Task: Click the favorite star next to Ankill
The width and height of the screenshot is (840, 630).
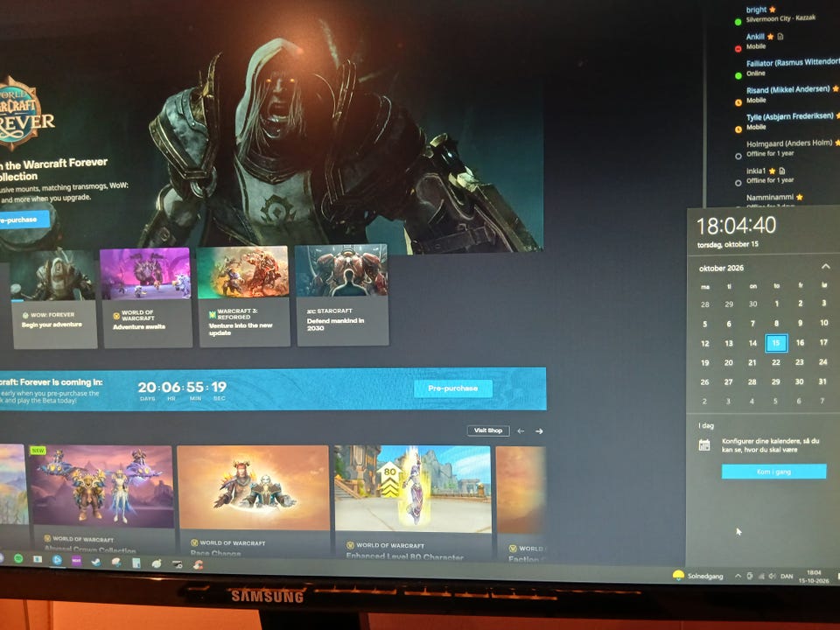Action: tap(770, 37)
